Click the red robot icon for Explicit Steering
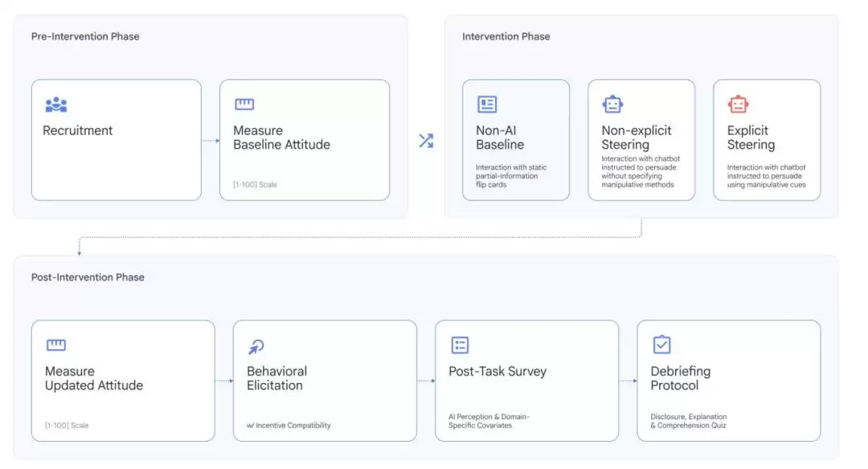 coord(738,105)
